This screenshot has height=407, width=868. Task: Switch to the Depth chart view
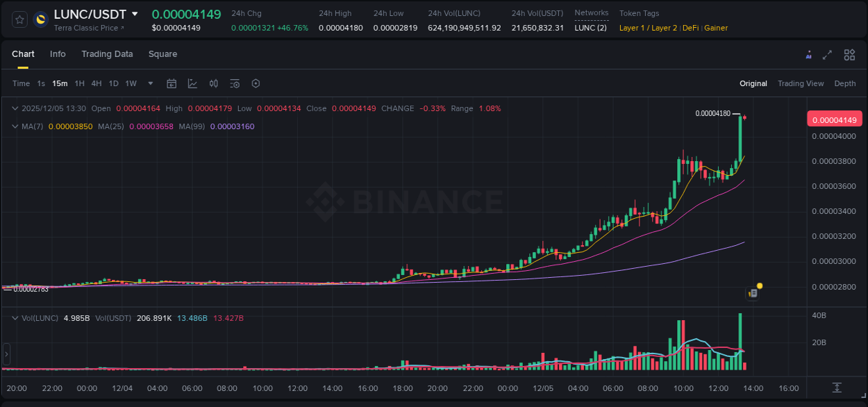click(845, 83)
